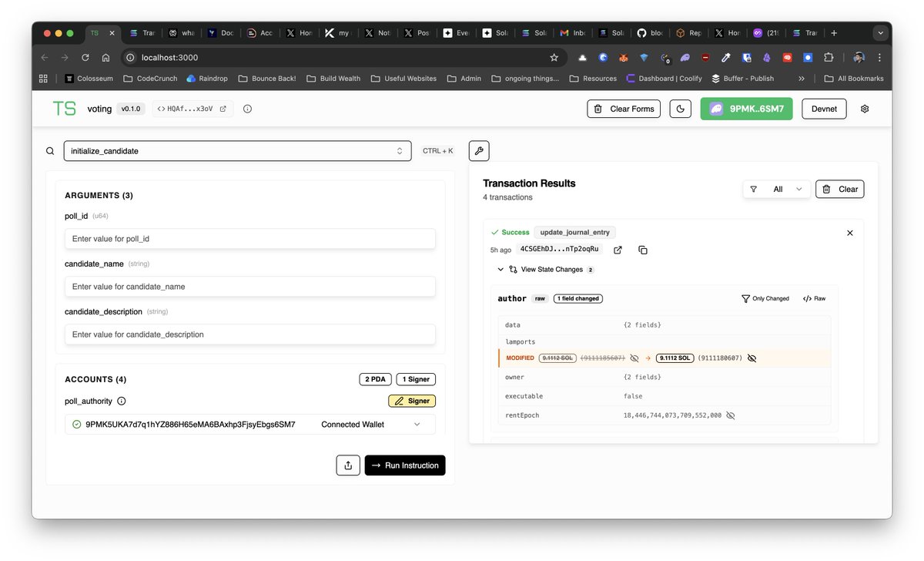Viewport: 924px width, 561px height.
Task: Open the Buffer - Publish bookmark
Action: pos(743,79)
